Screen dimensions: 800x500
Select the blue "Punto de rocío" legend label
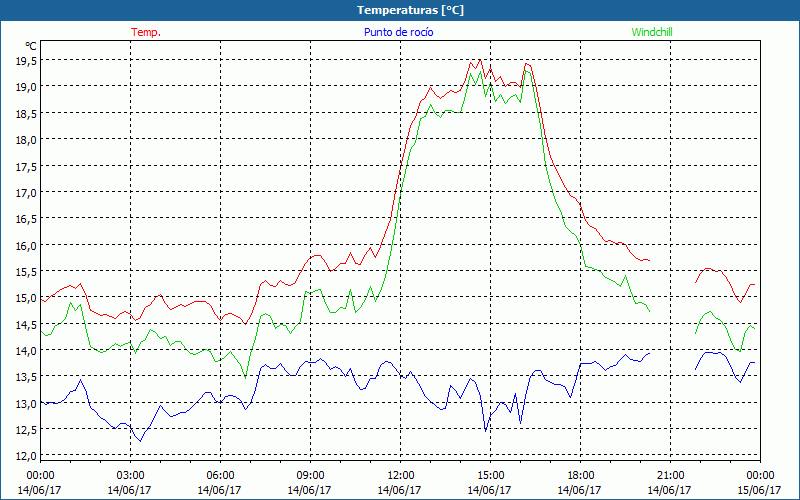[x=398, y=32]
